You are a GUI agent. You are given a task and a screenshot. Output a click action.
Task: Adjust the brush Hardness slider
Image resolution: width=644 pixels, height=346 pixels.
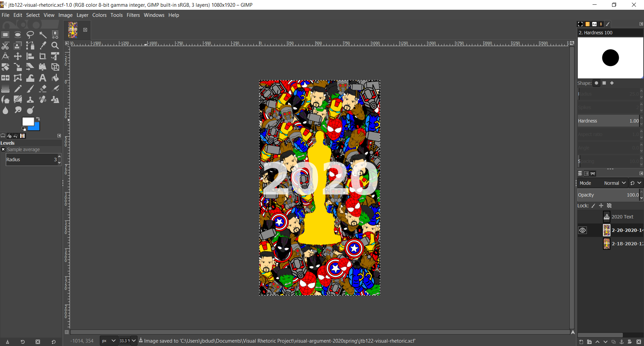[x=608, y=121]
